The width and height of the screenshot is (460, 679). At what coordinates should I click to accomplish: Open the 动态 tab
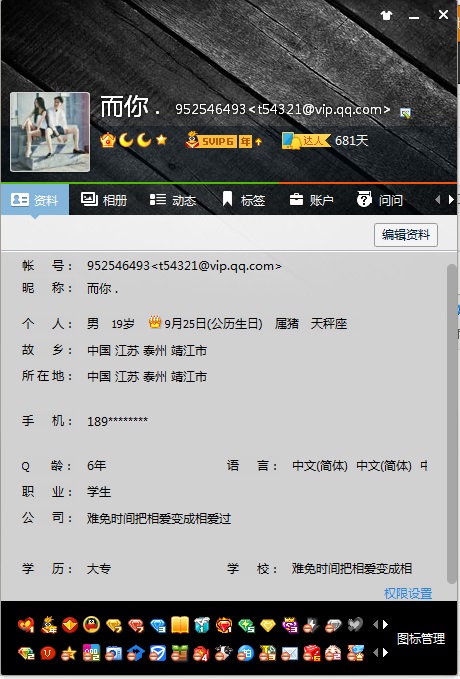pos(173,200)
